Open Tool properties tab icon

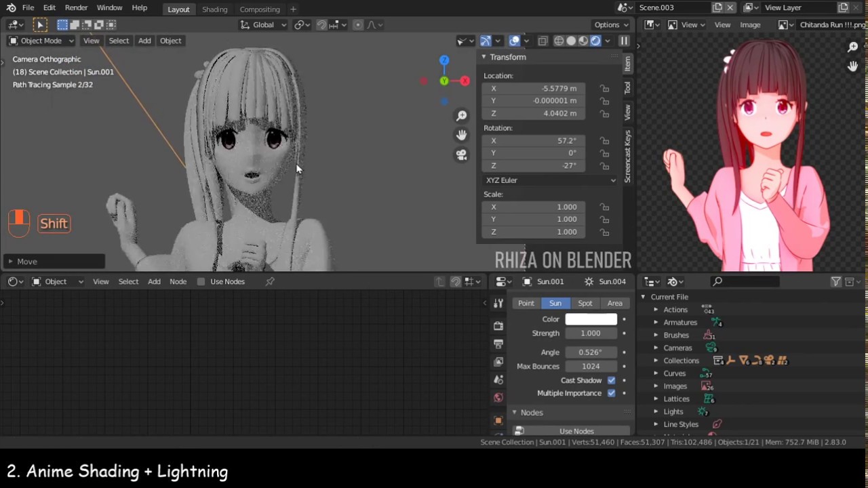pyautogui.click(x=498, y=303)
